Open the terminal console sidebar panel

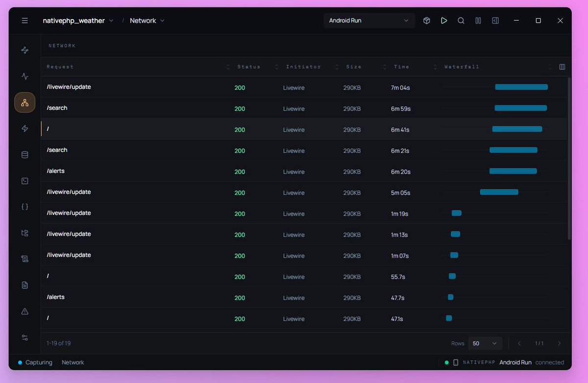click(x=24, y=181)
